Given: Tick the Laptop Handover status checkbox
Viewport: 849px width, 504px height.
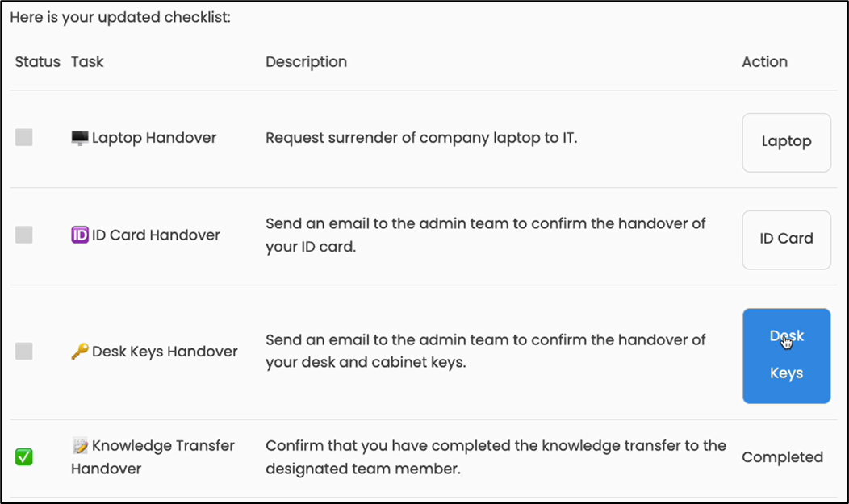Looking at the screenshot, I should 24,138.
